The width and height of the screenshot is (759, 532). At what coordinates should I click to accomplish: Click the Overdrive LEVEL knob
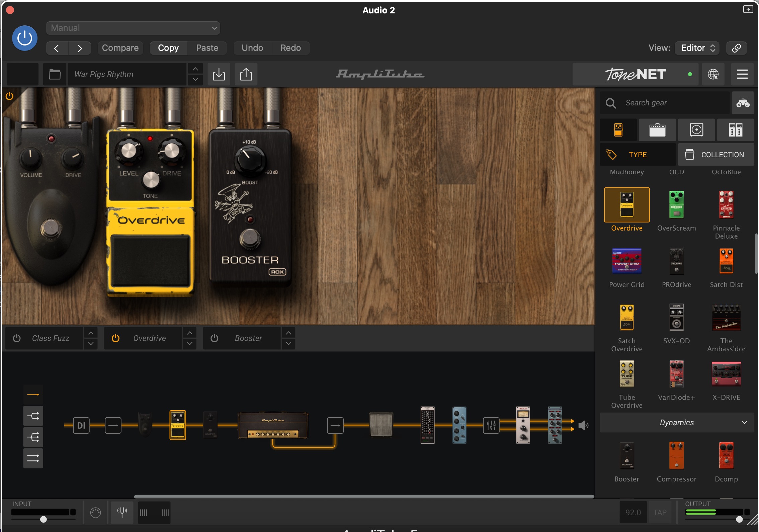click(129, 151)
